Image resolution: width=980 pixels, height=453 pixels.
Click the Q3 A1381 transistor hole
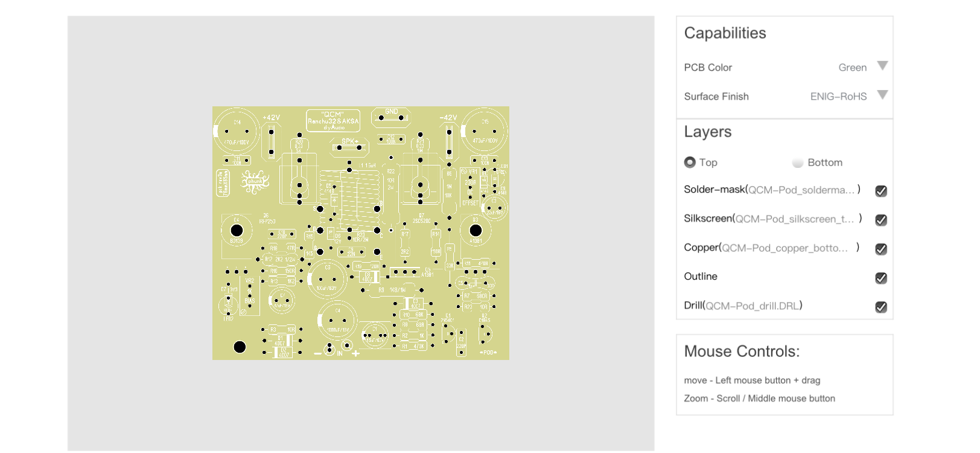(x=476, y=230)
